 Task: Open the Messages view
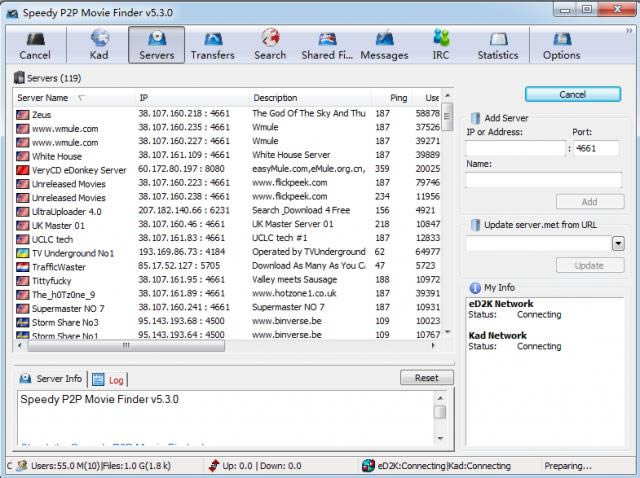tap(384, 45)
